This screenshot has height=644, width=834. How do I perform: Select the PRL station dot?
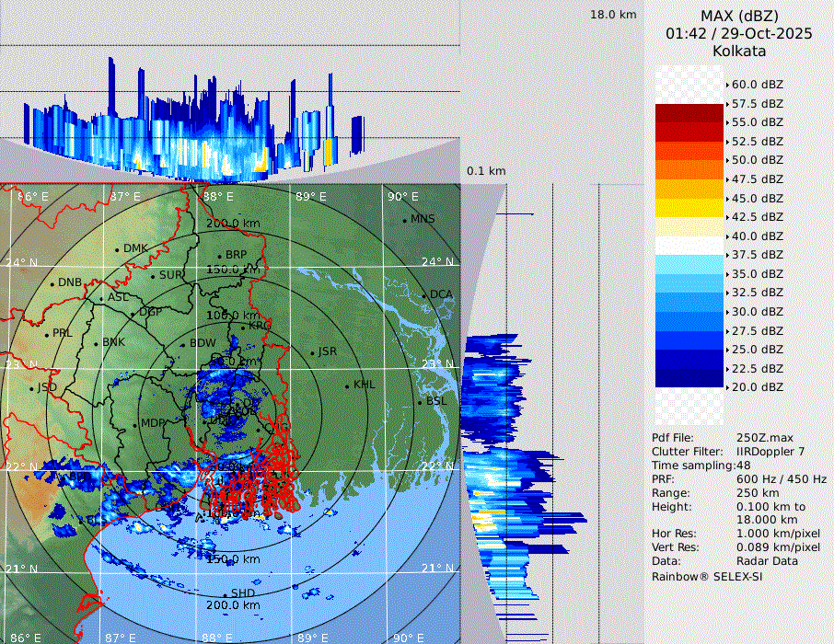[47, 334]
